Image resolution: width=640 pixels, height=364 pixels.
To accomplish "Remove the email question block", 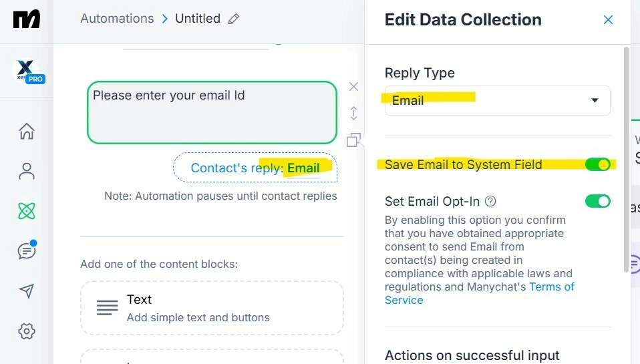I will pyautogui.click(x=353, y=87).
